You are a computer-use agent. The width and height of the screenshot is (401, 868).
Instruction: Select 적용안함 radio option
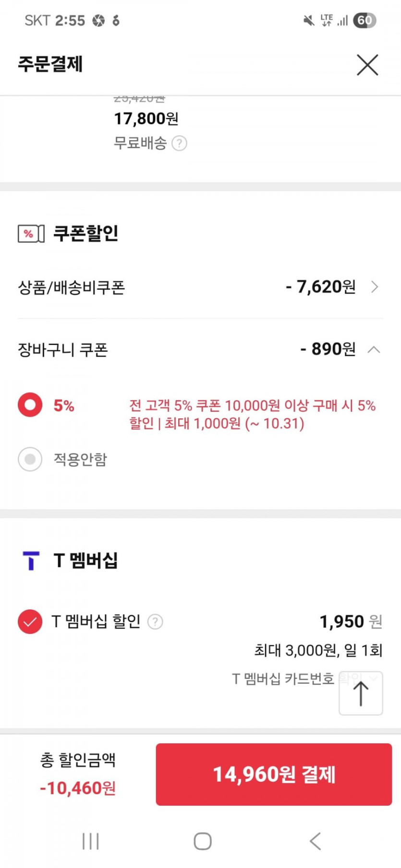(x=30, y=459)
